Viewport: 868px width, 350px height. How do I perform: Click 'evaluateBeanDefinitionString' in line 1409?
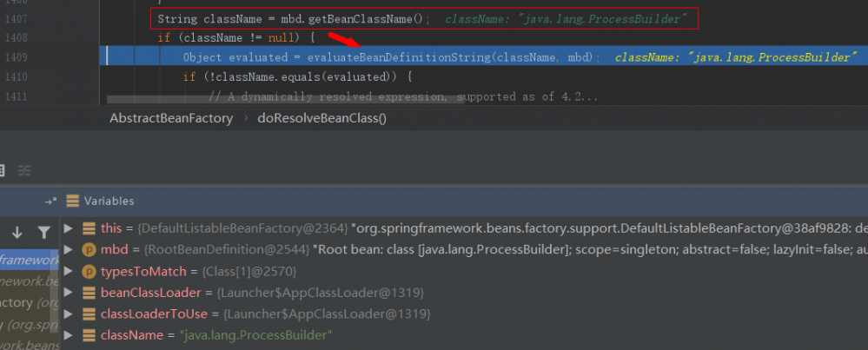(x=400, y=57)
